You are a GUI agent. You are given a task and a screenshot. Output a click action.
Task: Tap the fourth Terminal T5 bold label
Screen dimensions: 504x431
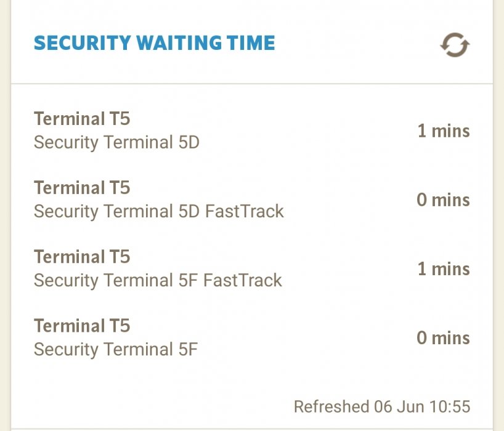pyautogui.click(x=82, y=325)
